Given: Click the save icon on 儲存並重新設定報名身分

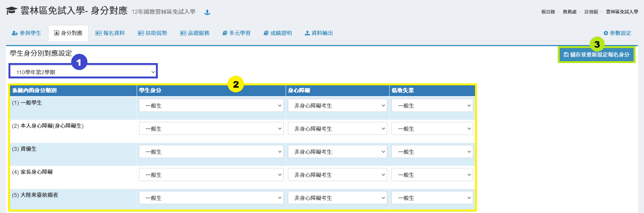Looking at the screenshot, I should 566,55.
